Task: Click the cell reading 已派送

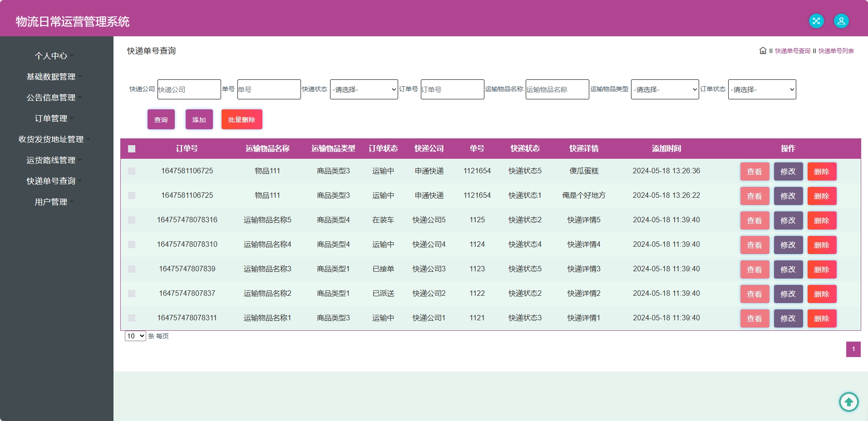Action: (x=383, y=294)
